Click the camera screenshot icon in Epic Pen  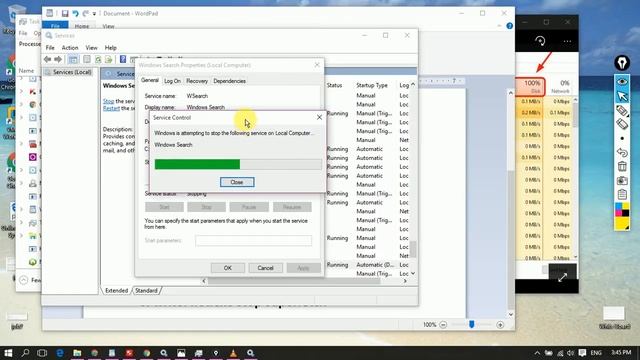pos(622,180)
